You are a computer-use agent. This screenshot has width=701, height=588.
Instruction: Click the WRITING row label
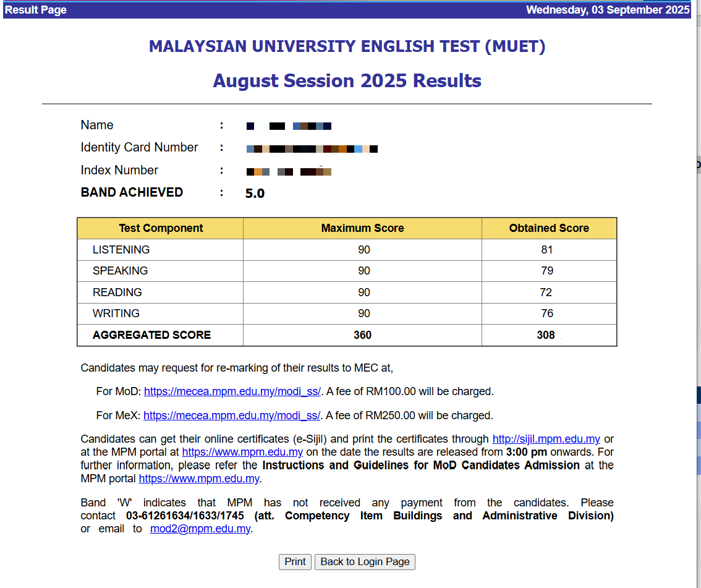click(116, 313)
